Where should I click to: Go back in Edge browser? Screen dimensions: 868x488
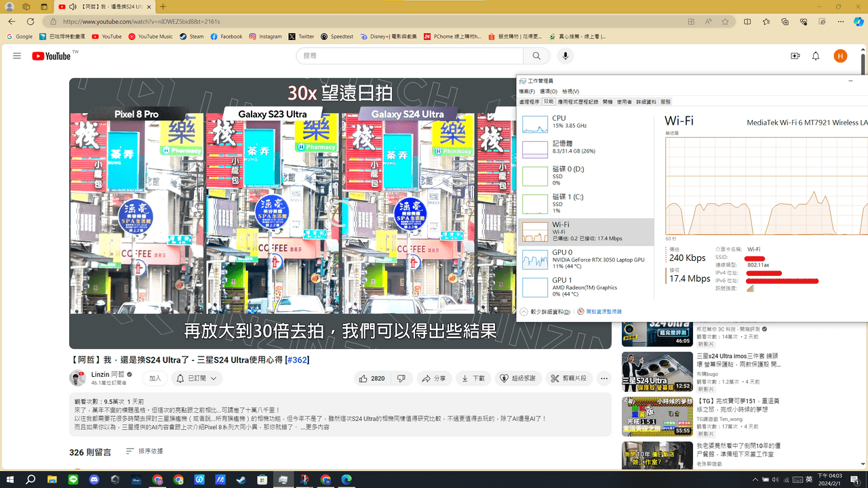point(12,22)
